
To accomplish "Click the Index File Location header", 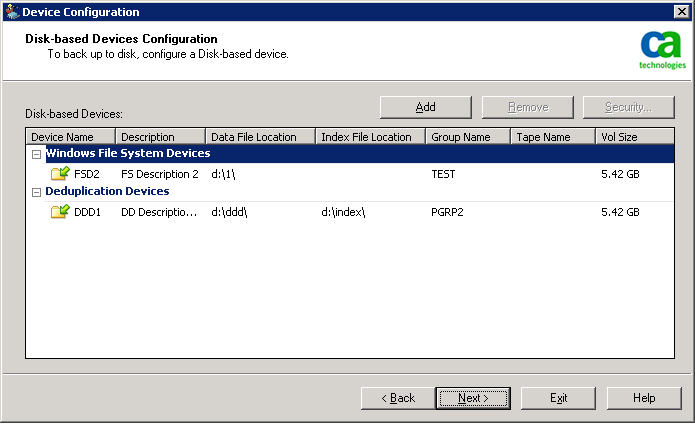I will pos(370,137).
